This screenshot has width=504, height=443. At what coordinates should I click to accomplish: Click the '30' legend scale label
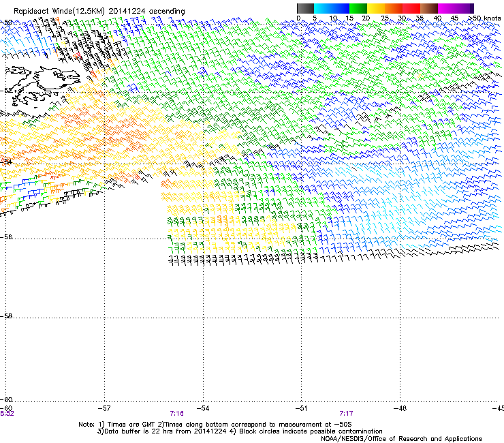[x=402, y=18]
